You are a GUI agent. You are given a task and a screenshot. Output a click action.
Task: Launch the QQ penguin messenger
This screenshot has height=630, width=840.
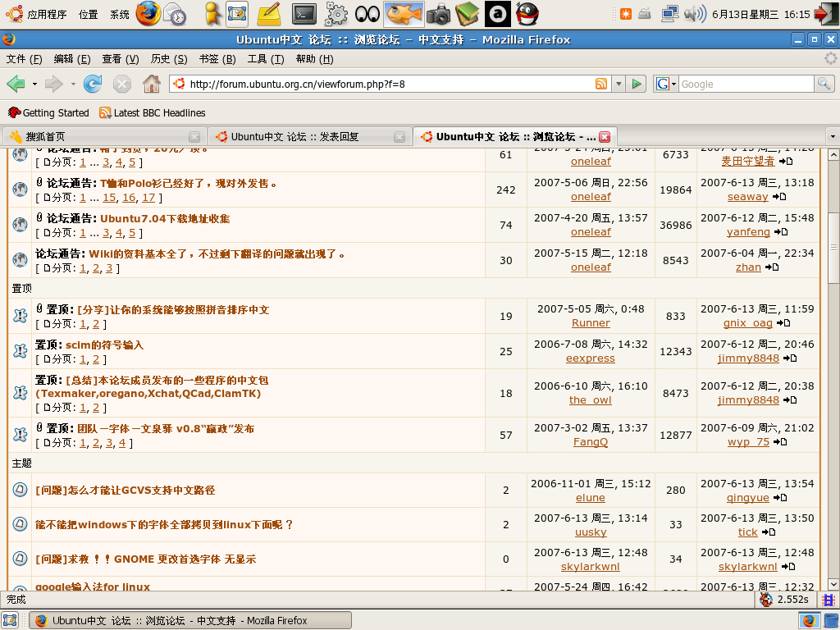[x=527, y=15]
